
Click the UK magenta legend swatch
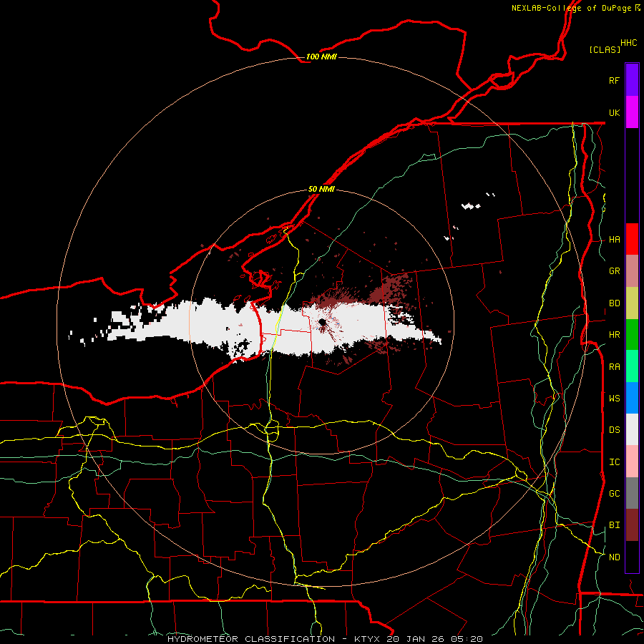click(x=632, y=112)
